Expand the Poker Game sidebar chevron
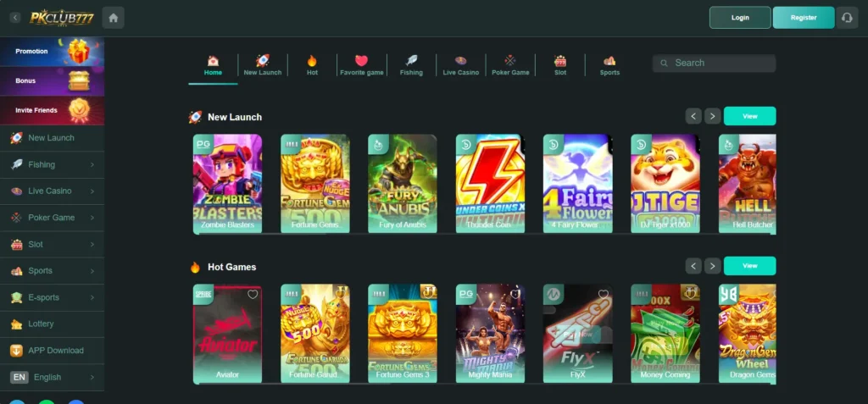This screenshot has width=868, height=404. (x=92, y=218)
